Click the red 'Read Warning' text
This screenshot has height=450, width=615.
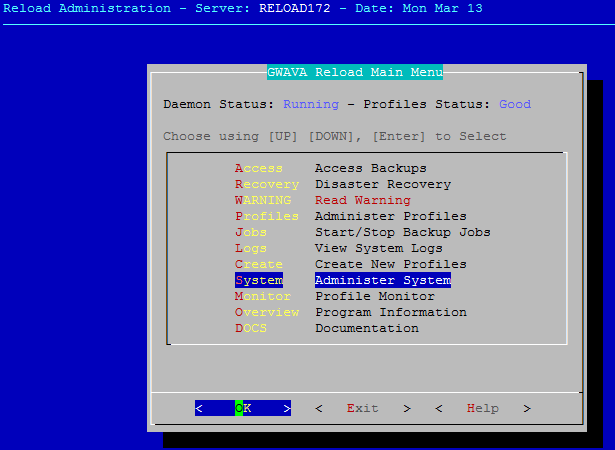click(x=363, y=200)
